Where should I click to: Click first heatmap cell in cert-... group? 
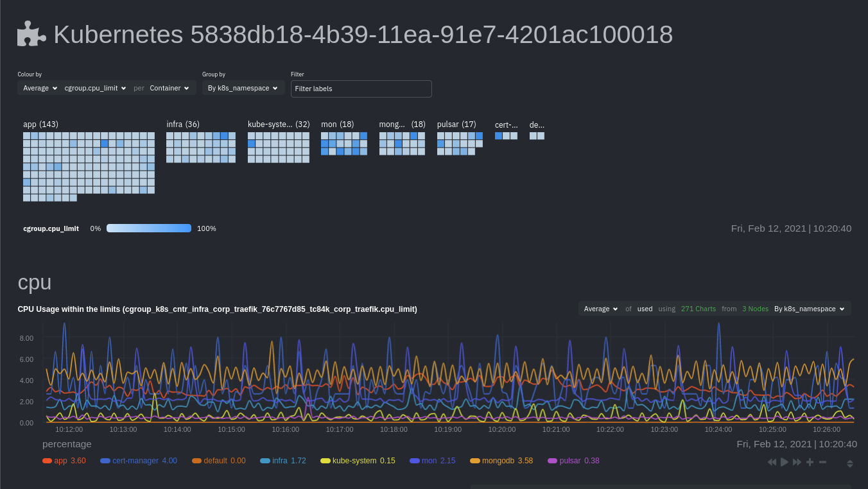tap(499, 136)
